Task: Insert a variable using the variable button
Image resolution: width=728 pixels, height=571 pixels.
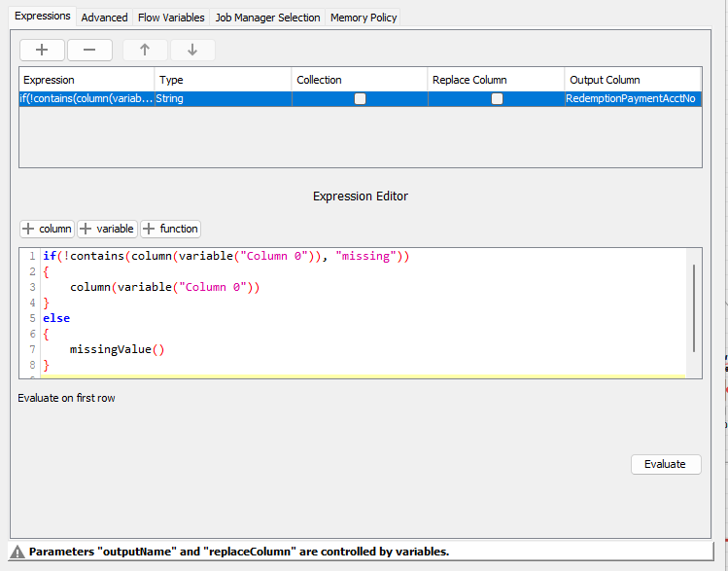Action: click(107, 229)
